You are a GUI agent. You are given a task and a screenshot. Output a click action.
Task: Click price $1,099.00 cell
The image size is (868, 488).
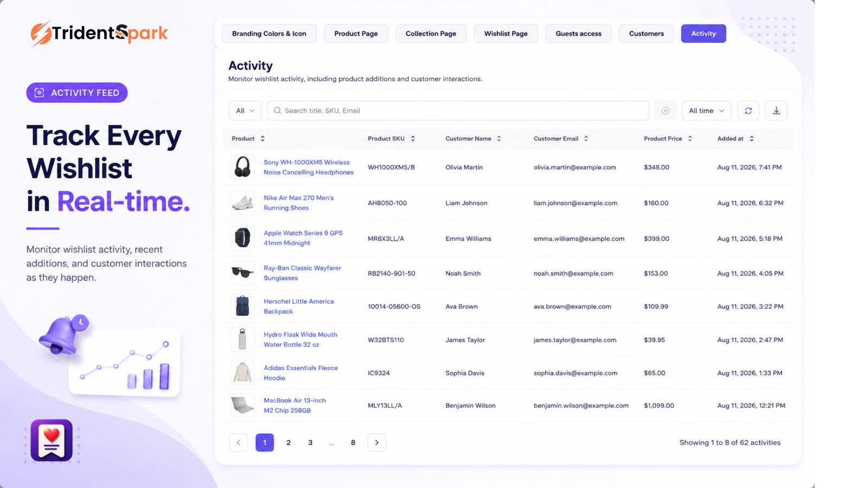point(659,406)
